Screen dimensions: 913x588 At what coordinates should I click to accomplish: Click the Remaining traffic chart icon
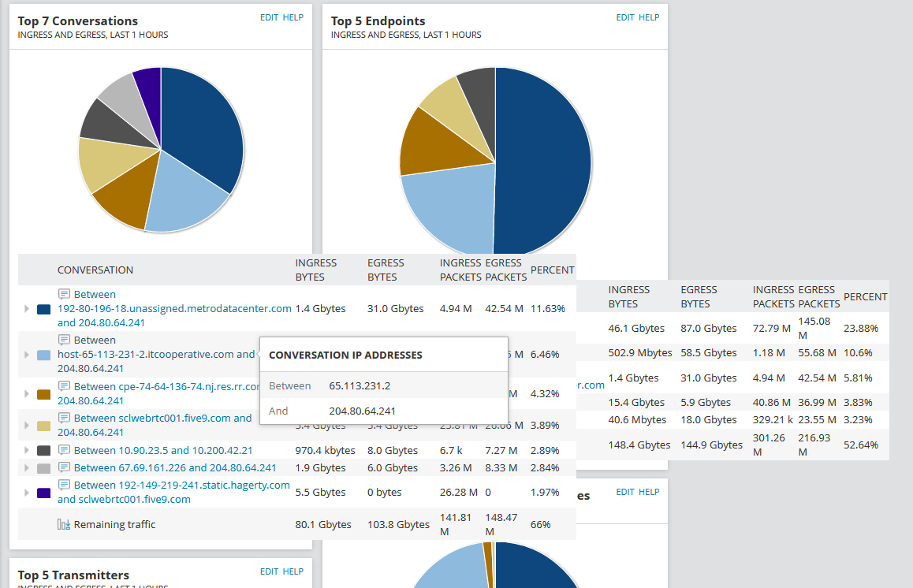pyautogui.click(x=64, y=524)
